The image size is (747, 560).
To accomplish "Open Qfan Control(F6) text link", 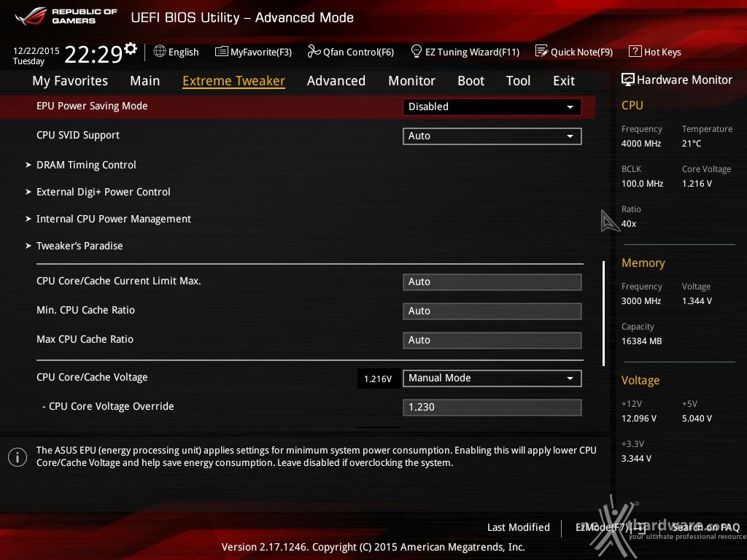I will [x=358, y=52].
